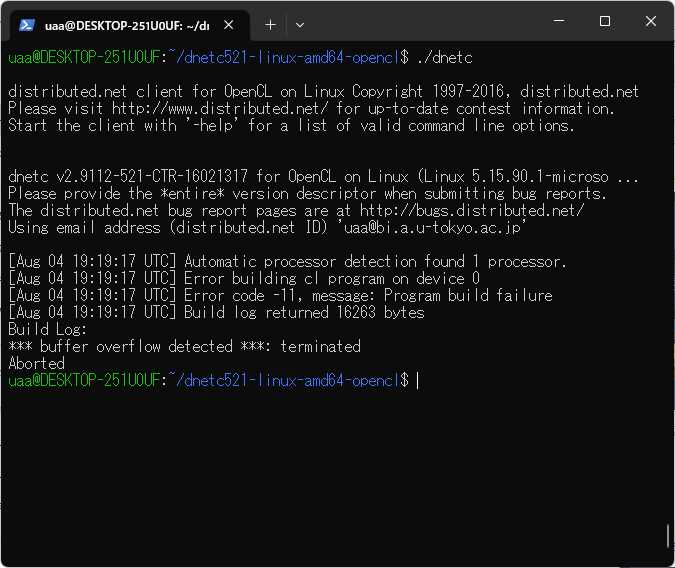Minimize the terminal window
This screenshot has width=675, height=568.
559,21
